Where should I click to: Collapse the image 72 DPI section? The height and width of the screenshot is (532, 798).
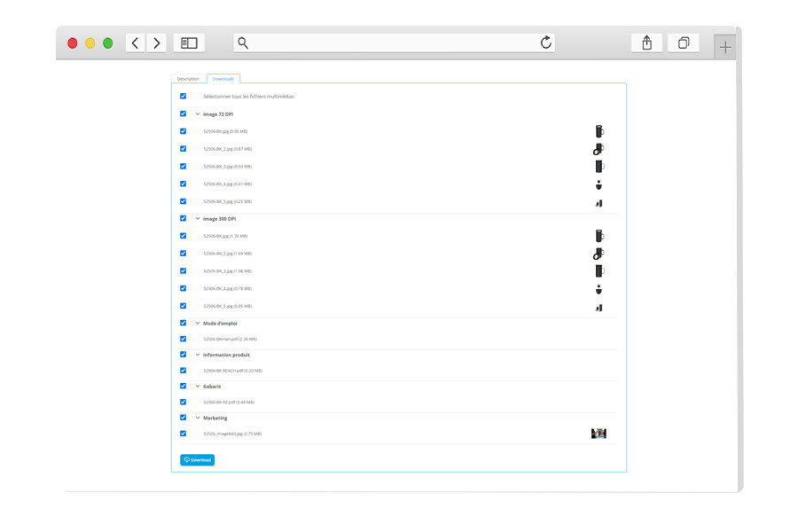tap(196, 113)
